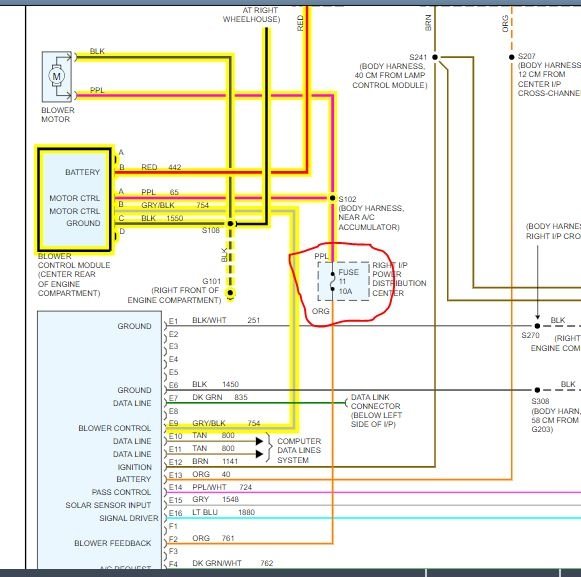This screenshot has width=581, height=577.
Task: Click GRY/BLK 754 label at pin E9
Action: tap(226, 423)
